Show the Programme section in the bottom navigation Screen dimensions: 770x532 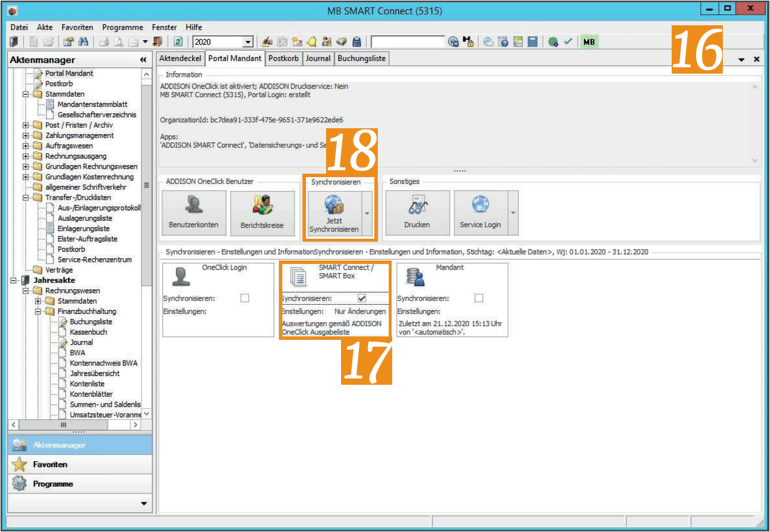[x=80, y=484]
